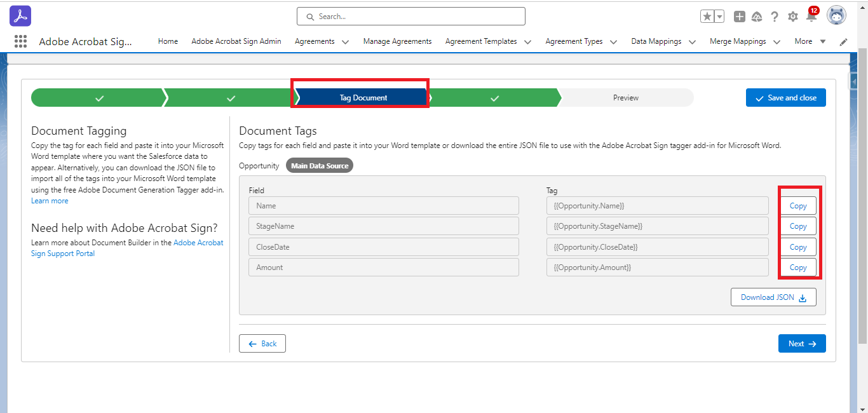Click the {{Opportunity.StageName}} tag box
Viewport: 868px width, 413px height.
[x=658, y=226]
